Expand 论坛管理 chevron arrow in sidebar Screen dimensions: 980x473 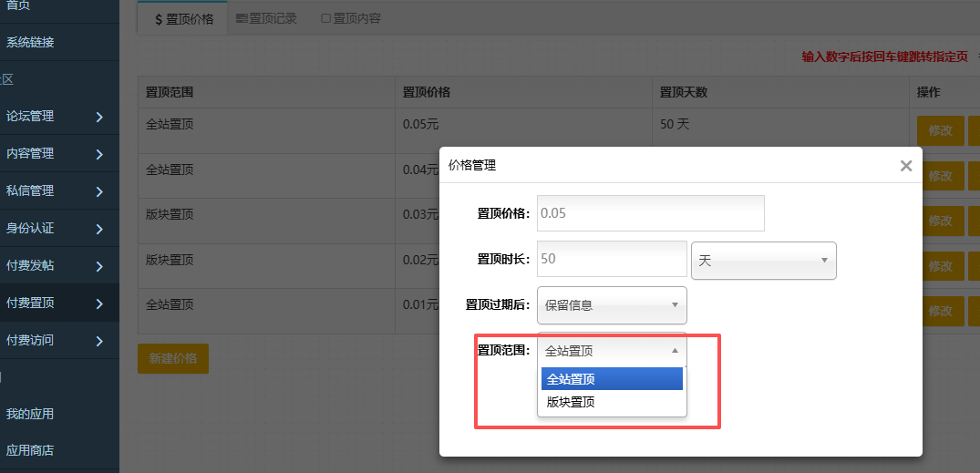pyautogui.click(x=98, y=117)
